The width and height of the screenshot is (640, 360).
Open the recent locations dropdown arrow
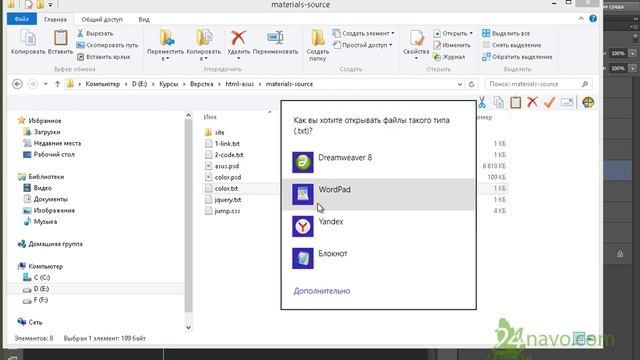(x=45, y=84)
